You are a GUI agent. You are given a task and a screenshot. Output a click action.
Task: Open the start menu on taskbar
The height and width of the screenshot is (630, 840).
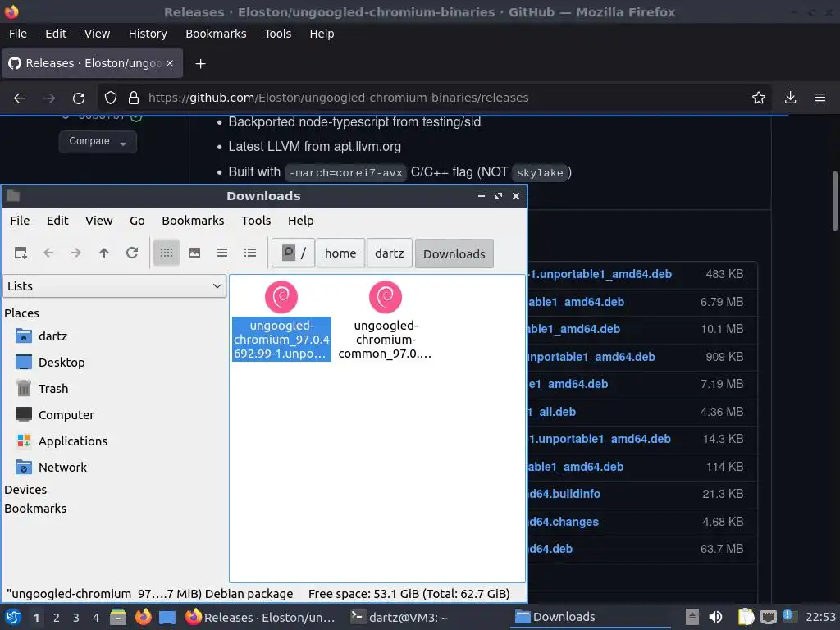(x=13, y=617)
